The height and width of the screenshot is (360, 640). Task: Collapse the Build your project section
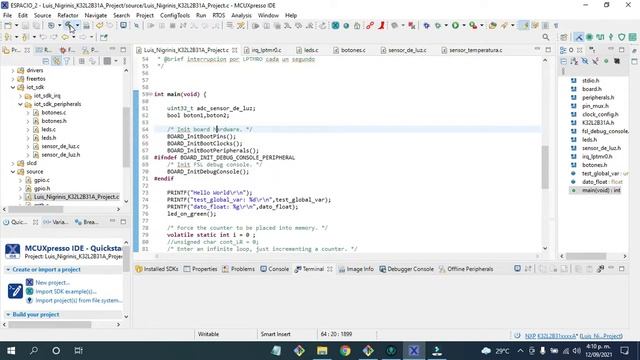click(x=8, y=314)
